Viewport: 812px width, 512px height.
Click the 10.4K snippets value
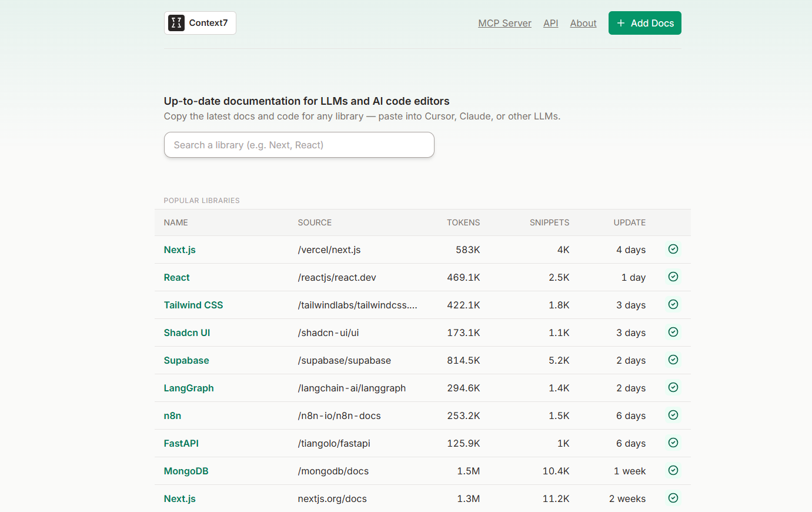[556, 471]
